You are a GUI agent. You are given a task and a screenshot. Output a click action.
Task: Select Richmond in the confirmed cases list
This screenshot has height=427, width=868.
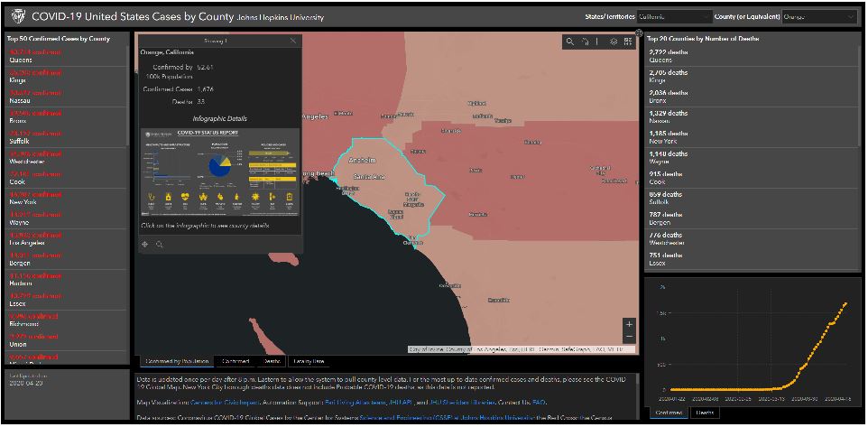pyautogui.click(x=65, y=320)
